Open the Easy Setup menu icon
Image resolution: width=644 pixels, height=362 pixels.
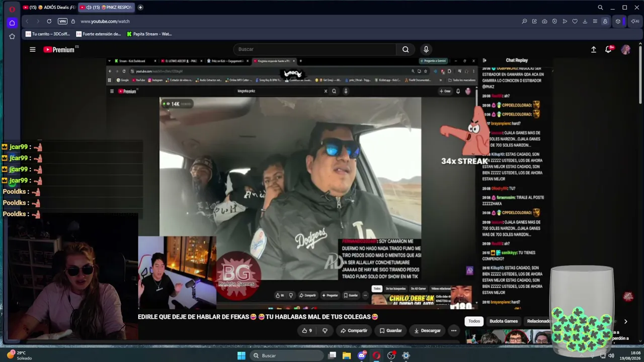[x=595, y=21]
